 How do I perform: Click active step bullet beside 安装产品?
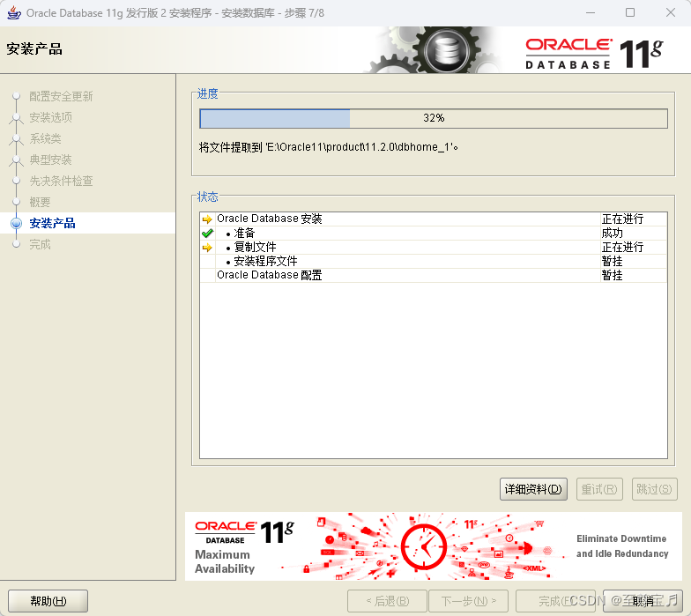16,224
